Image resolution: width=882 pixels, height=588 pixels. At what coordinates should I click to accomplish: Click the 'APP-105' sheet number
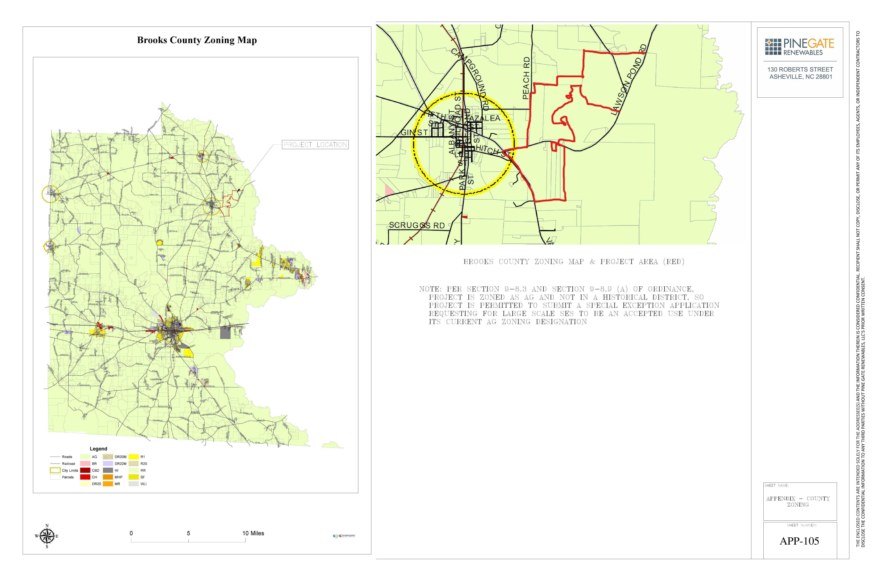pyautogui.click(x=799, y=541)
